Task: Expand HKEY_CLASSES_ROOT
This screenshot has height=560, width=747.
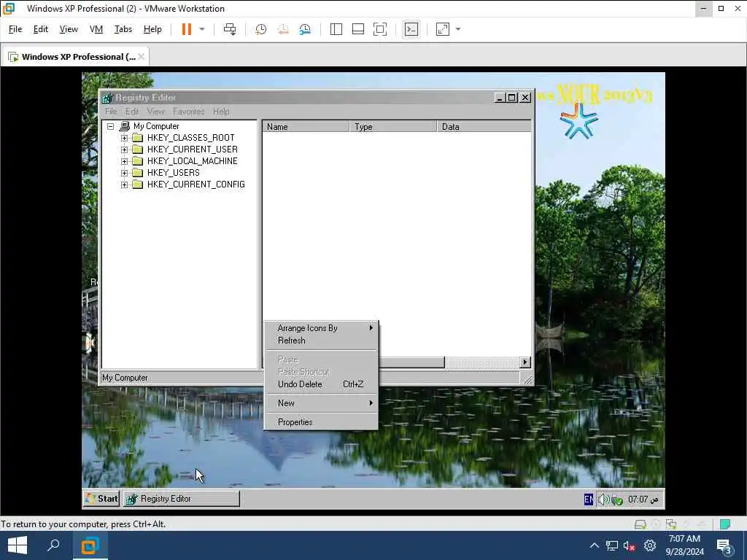Action: click(x=124, y=138)
